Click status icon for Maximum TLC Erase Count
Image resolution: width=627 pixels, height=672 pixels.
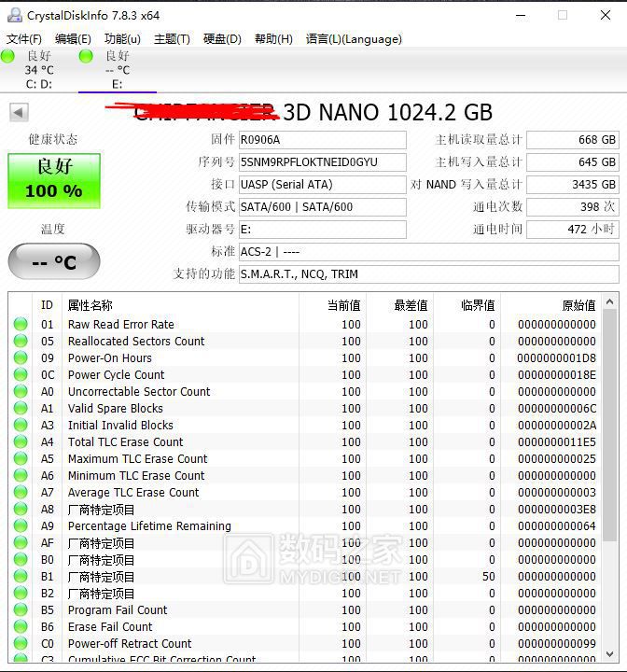[x=21, y=458]
